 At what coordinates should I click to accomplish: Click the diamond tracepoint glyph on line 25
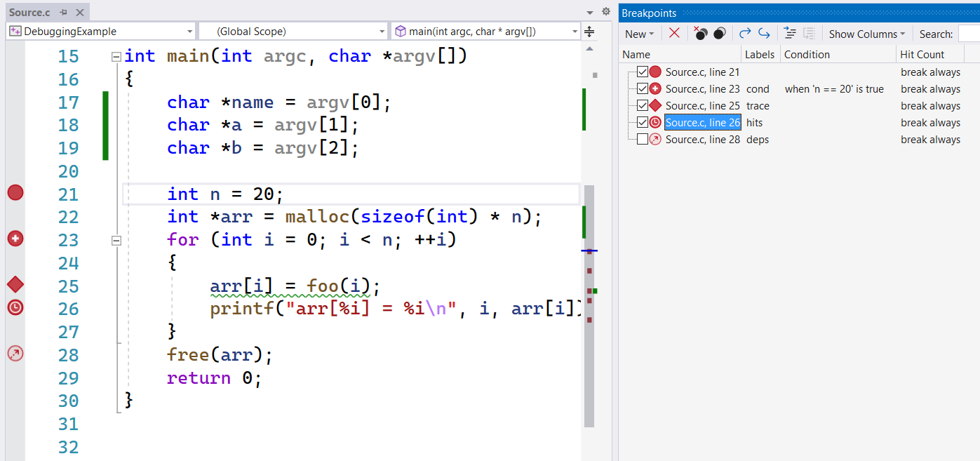pos(15,285)
